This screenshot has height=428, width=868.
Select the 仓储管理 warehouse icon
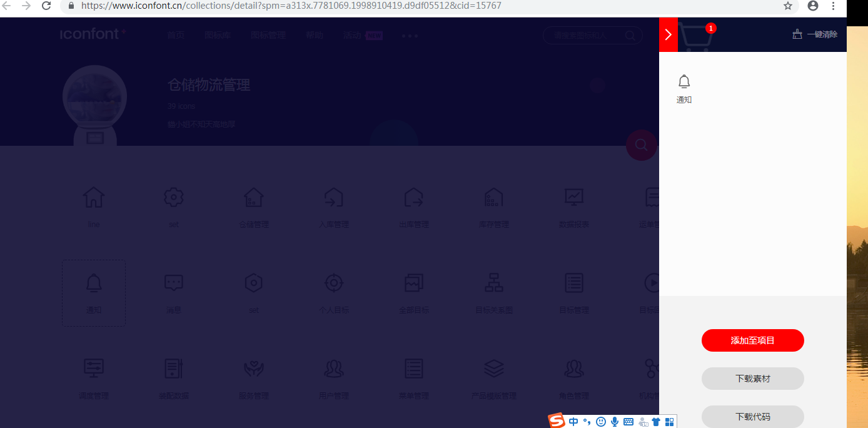tap(253, 197)
